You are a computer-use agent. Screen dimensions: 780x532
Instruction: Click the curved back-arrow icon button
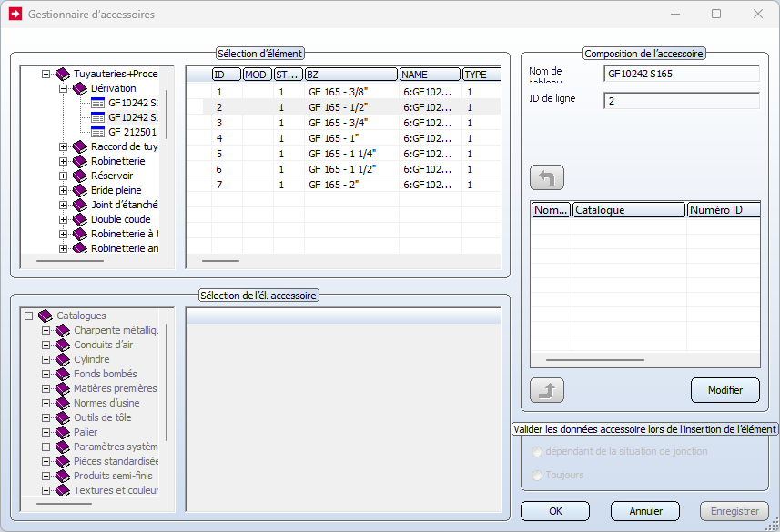tap(547, 177)
